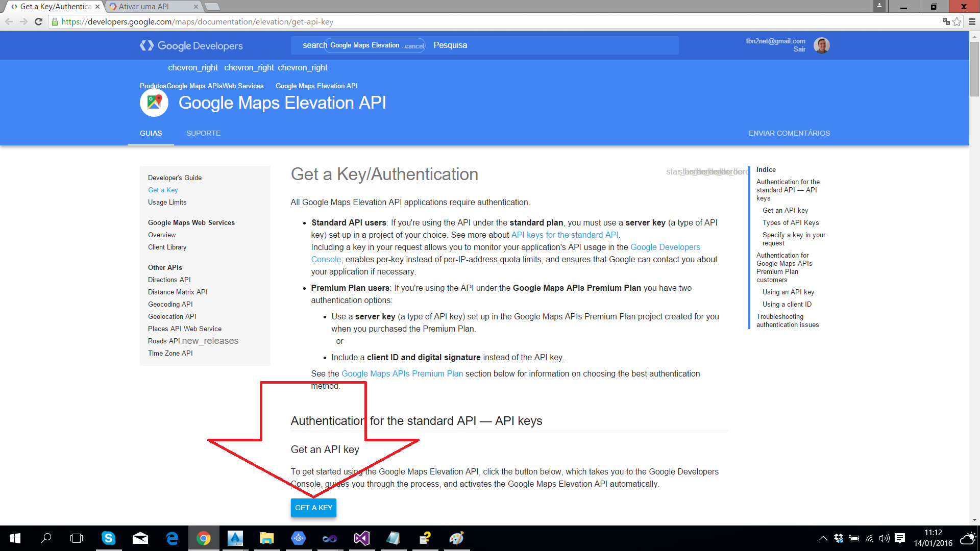Open Task View on the taskbar
The image size is (980, 551).
click(77, 538)
